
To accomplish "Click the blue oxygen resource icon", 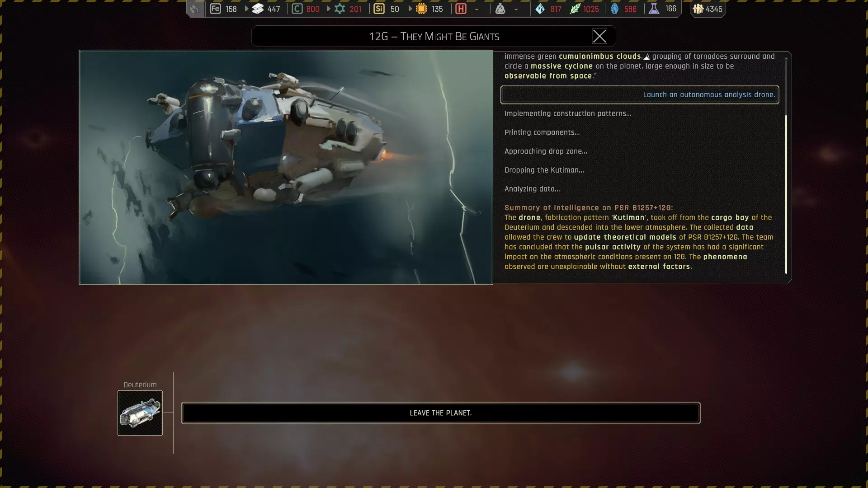I will pos(614,9).
